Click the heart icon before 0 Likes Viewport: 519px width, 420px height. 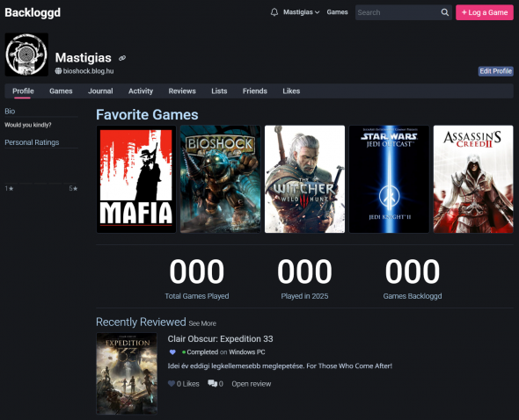pos(172,384)
